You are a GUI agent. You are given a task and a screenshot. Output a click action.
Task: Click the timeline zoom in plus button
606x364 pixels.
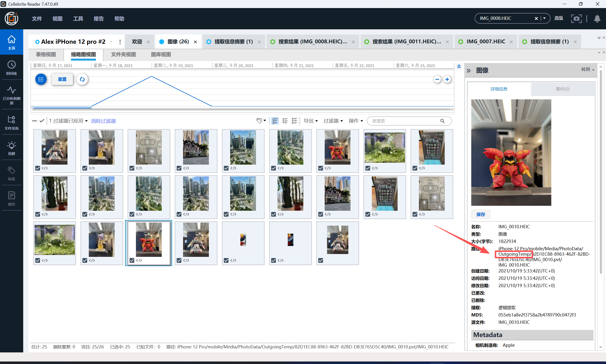447,79
